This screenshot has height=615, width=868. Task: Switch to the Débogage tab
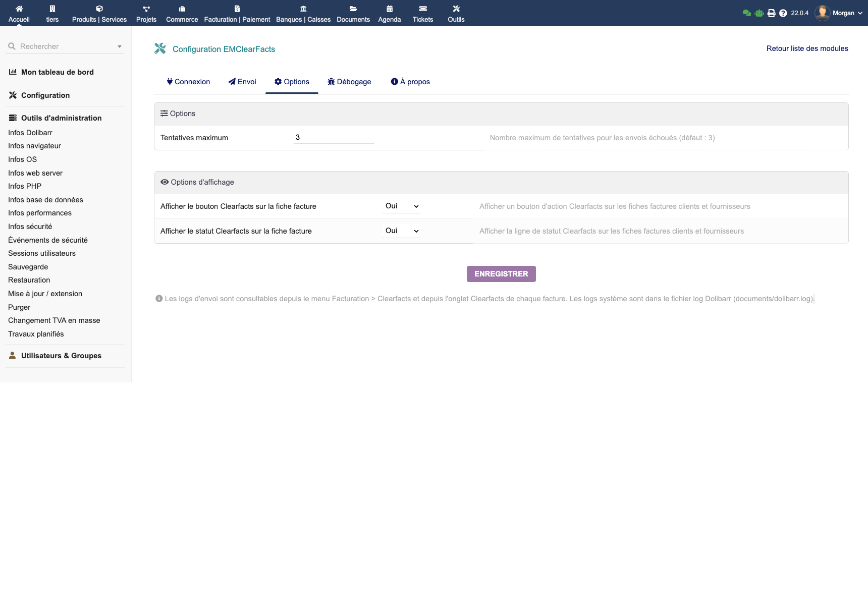point(349,82)
